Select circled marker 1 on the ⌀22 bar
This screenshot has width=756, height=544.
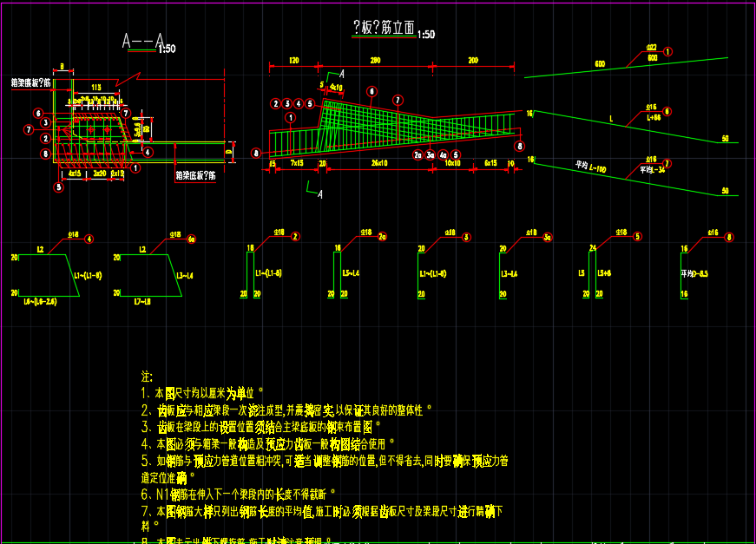pos(667,52)
